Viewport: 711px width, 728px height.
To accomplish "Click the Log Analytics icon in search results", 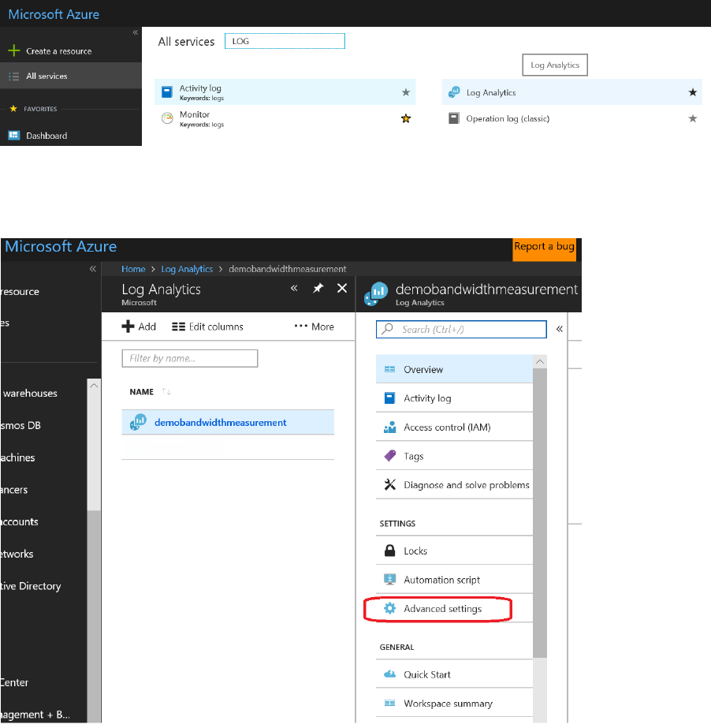I will click(454, 92).
